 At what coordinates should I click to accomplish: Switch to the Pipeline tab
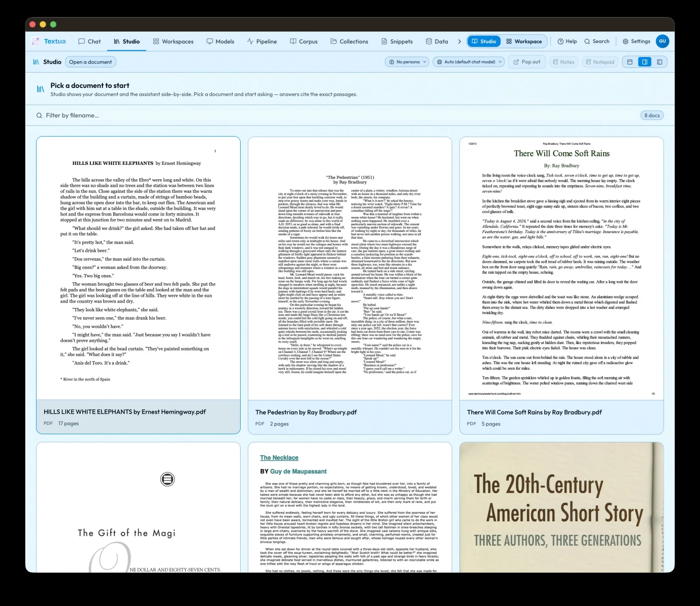tap(262, 42)
